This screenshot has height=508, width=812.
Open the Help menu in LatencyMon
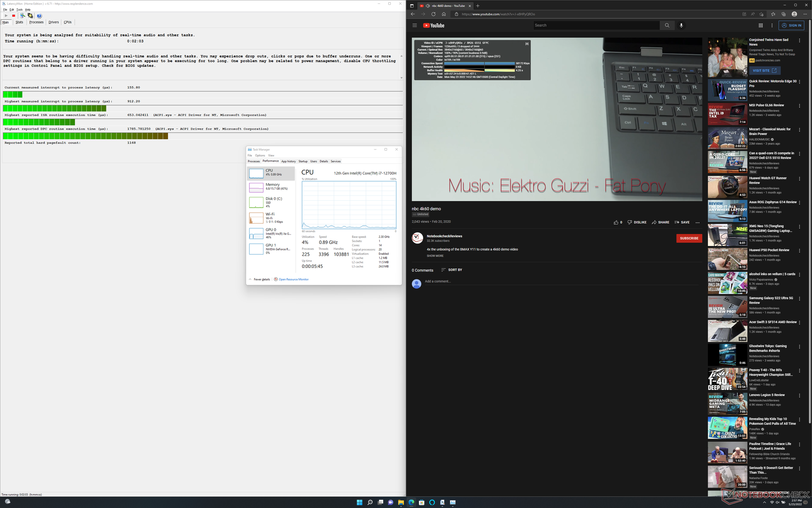[27, 9]
